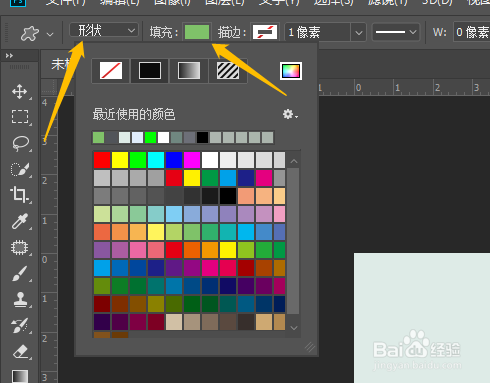Screen dimensions: 490x383
Task: Select the Lasso tool
Action: click(20, 143)
